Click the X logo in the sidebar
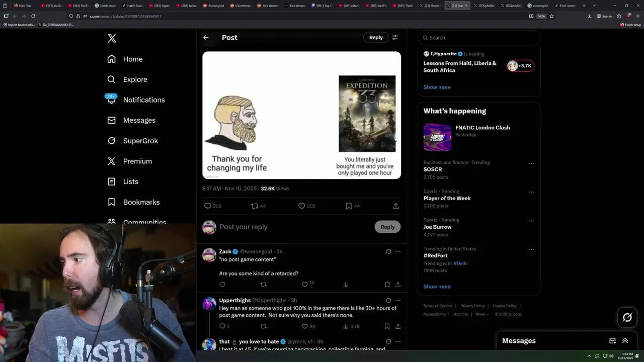Image resolution: width=644 pixels, height=362 pixels. (x=112, y=38)
